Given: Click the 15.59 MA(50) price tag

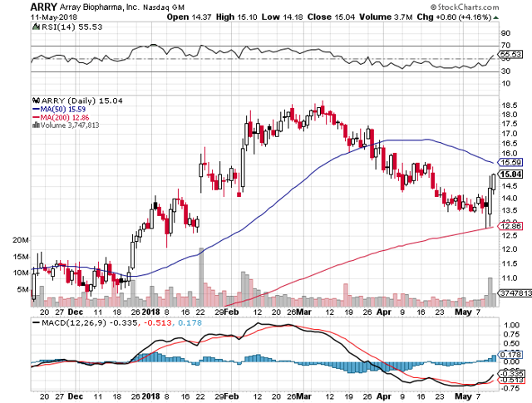Looking at the screenshot, I should click(x=510, y=162).
